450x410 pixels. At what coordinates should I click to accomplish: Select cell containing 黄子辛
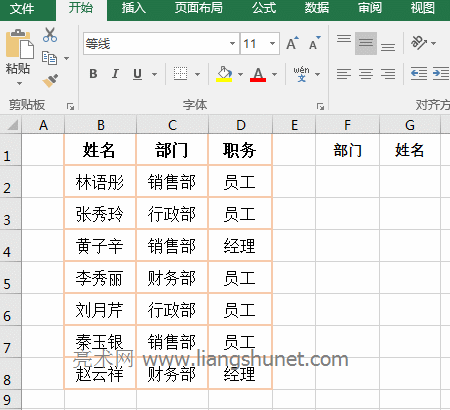pos(100,246)
